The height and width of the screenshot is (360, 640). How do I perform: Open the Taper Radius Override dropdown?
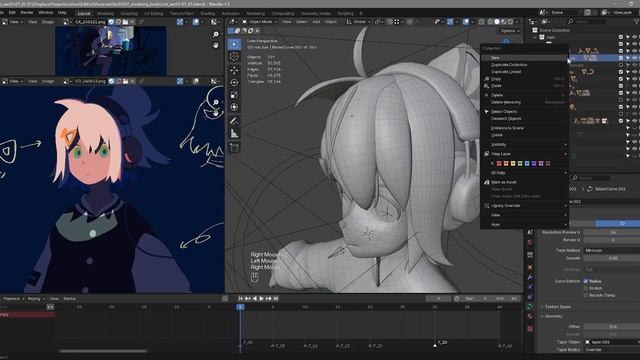click(x=611, y=349)
